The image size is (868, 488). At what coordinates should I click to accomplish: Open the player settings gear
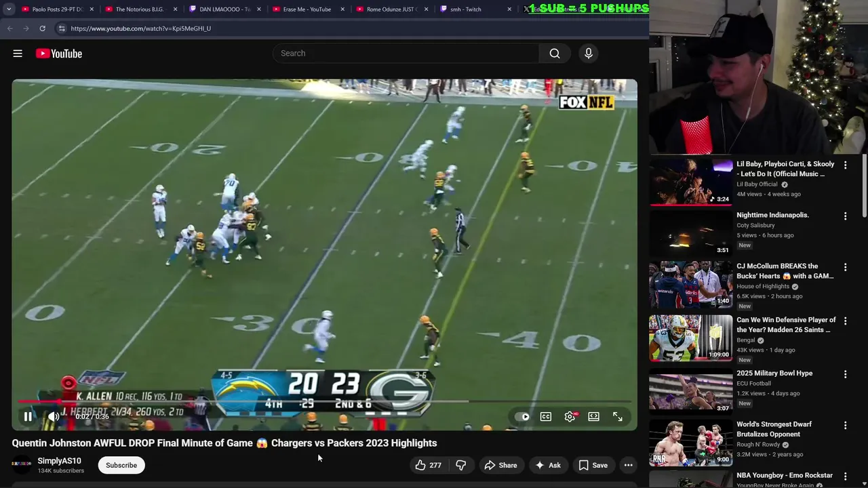tap(570, 417)
